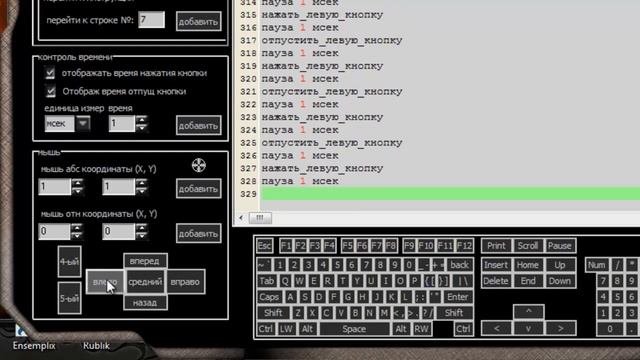This screenshot has width=640, height=360.
Task: Click the 'назад' mouse wheel button
Action: pos(145,303)
